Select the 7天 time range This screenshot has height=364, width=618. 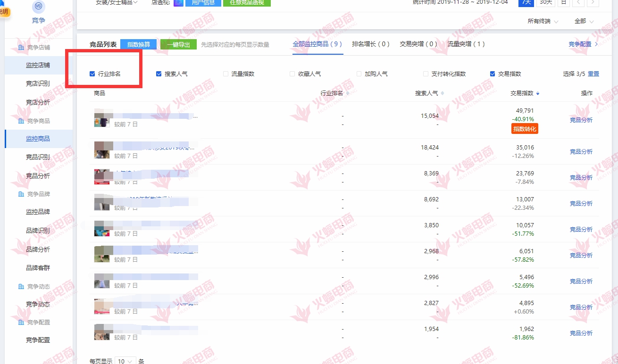pyautogui.click(x=526, y=2)
